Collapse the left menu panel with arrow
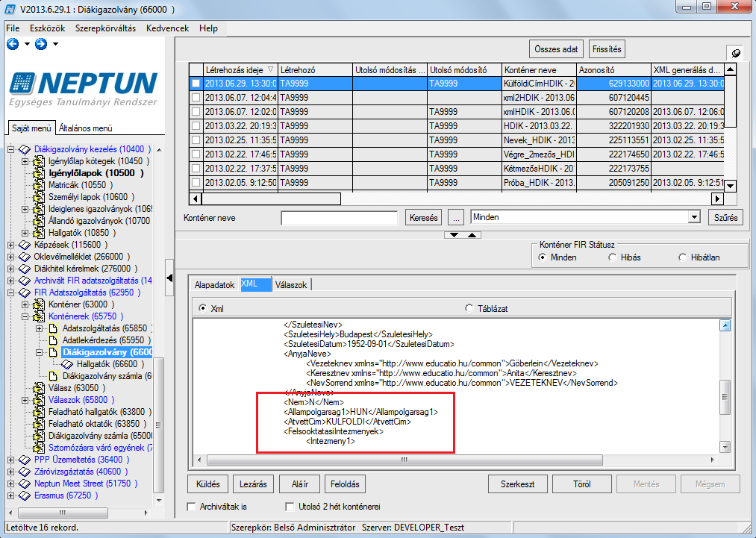 click(169, 278)
